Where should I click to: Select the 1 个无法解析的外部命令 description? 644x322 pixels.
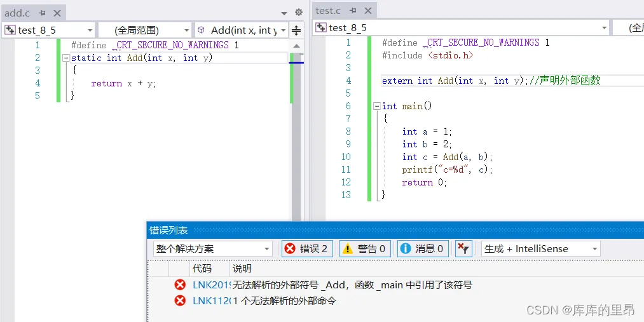click(285, 300)
